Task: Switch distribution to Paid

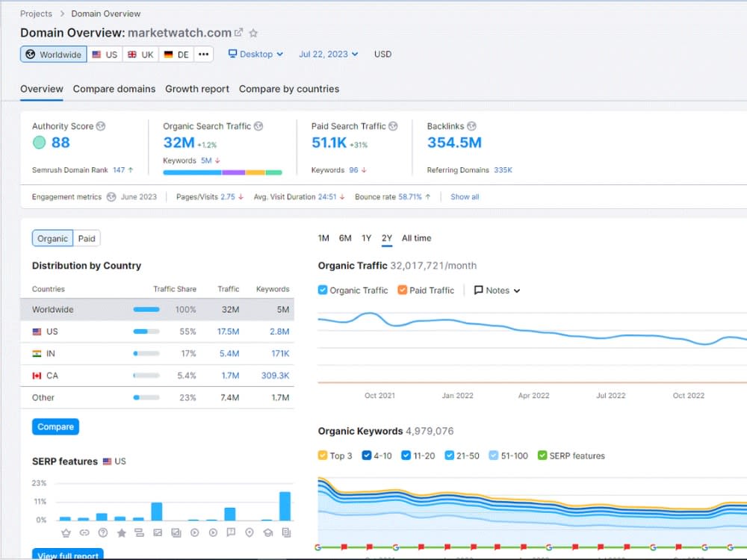Action: pyautogui.click(x=87, y=239)
